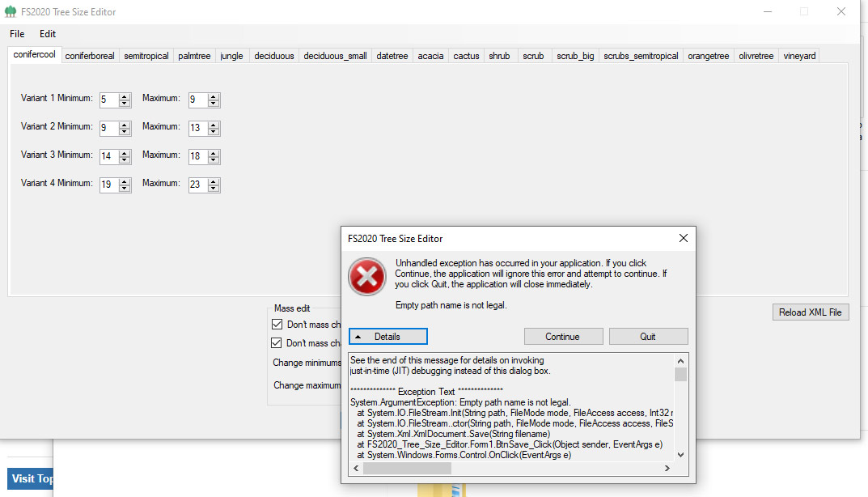The image size is (868, 497).
Task: Uncheck the second Don't mass change checkbox
Action: 278,342
